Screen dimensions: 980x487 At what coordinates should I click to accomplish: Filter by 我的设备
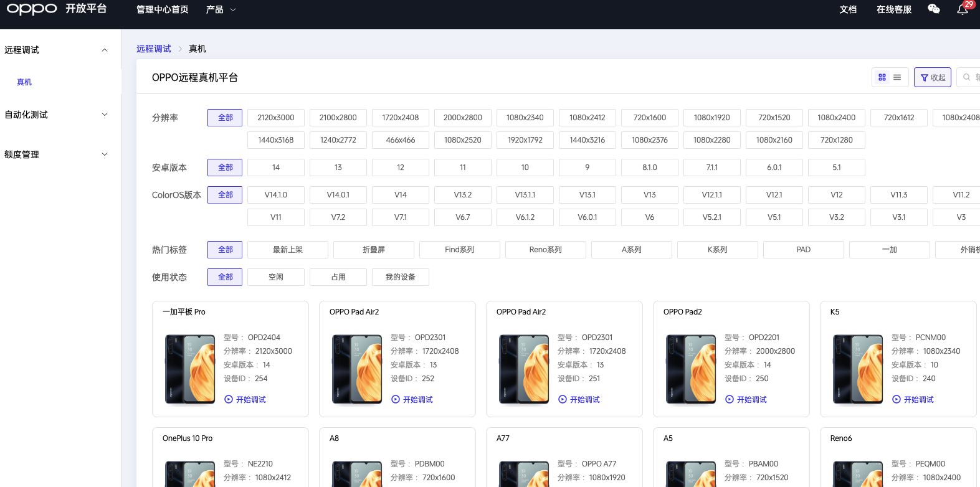click(401, 277)
